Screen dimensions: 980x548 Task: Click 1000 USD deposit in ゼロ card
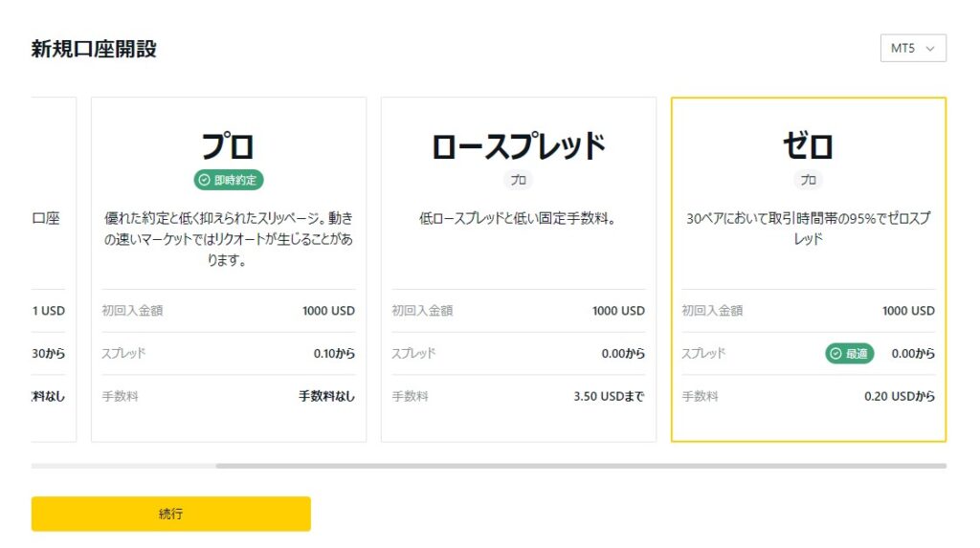[x=909, y=311]
